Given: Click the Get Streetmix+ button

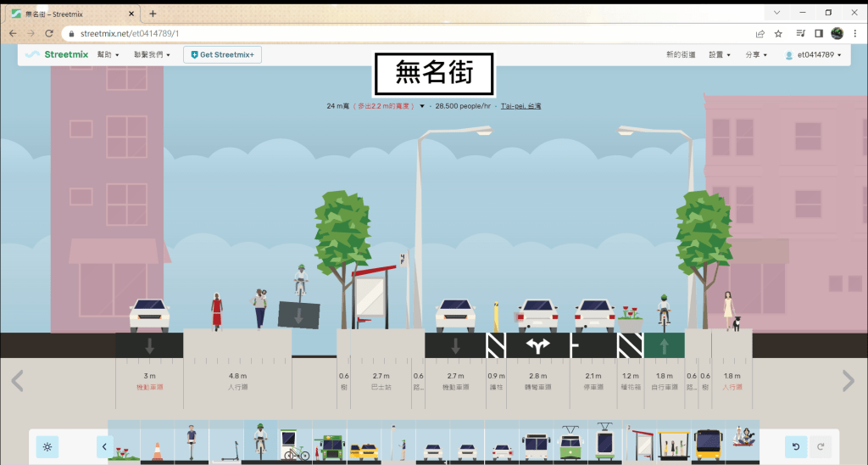Looking at the screenshot, I should [x=223, y=55].
